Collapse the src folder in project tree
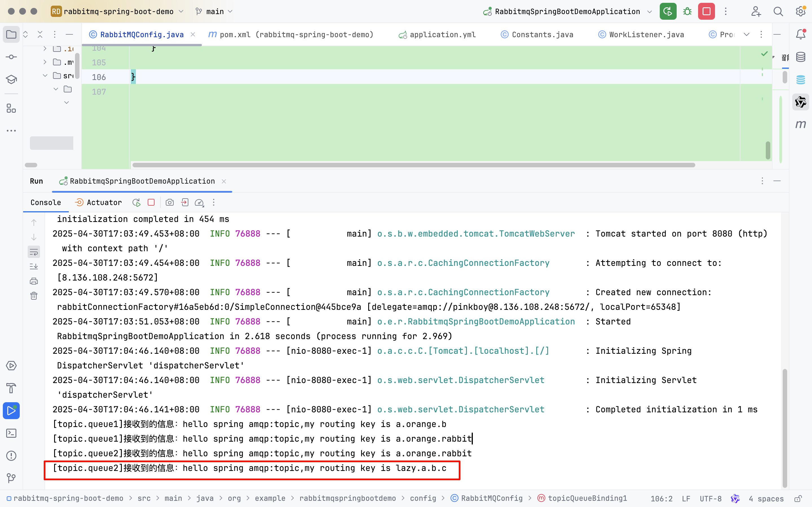This screenshot has height=507, width=812. point(45,76)
